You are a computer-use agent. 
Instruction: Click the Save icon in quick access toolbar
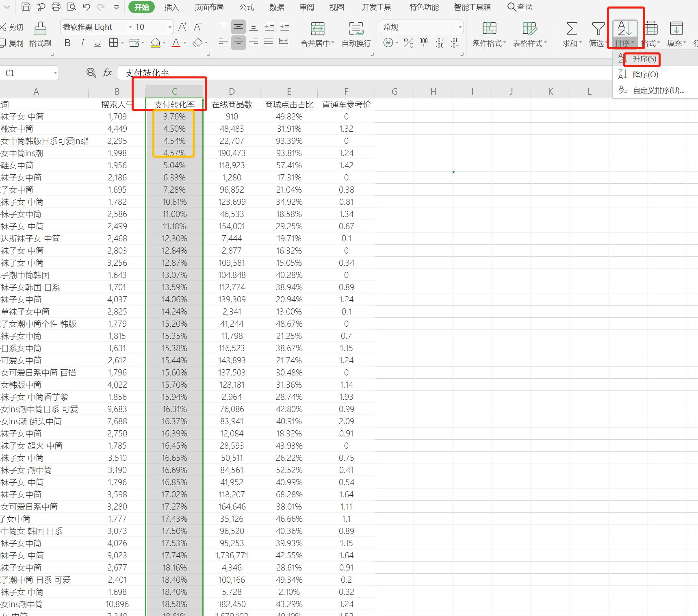pyautogui.click(x=26, y=7)
